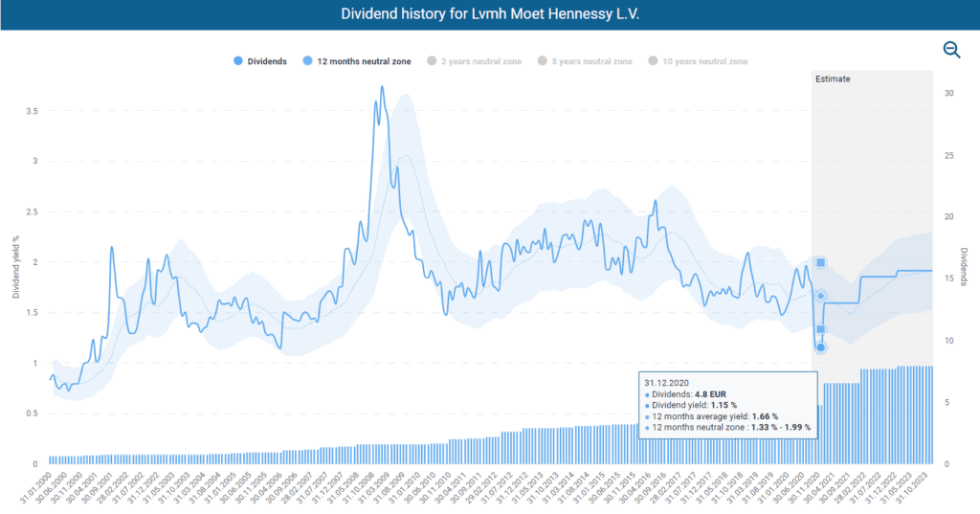Click tooltip line Dividends: 4.8 EUR
This screenshot has width=980, height=514.
(685, 394)
